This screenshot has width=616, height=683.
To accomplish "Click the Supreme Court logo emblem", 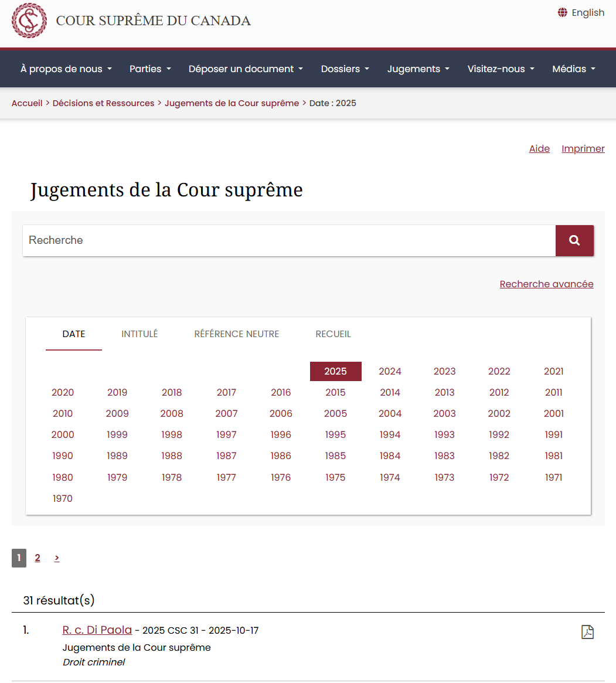I will pyautogui.click(x=29, y=21).
